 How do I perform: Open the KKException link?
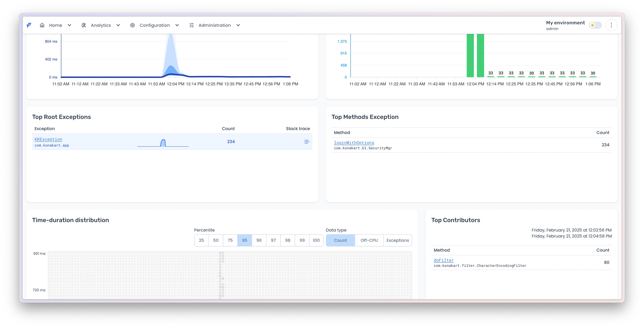pyautogui.click(x=48, y=139)
